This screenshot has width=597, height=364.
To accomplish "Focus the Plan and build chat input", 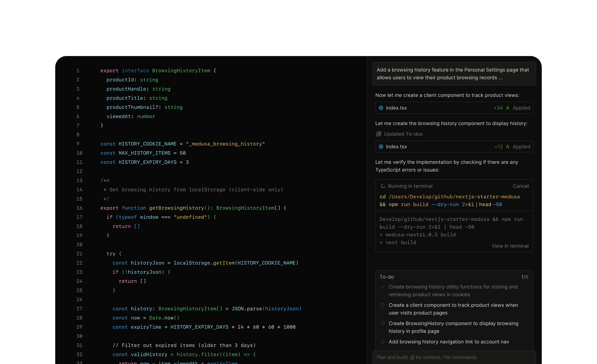I will click(x=454, y=357).
